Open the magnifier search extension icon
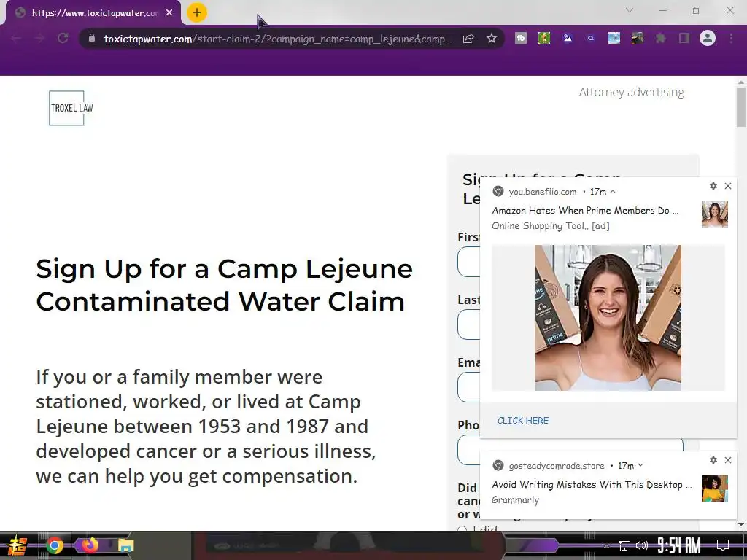This screenshot has height=560, width=747. (591, 38)
